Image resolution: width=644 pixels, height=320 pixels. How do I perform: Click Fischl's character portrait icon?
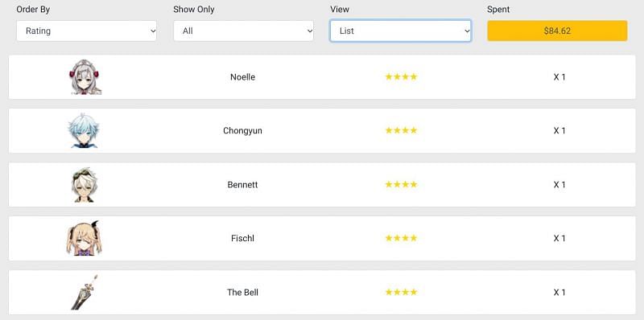pos(85,238)
